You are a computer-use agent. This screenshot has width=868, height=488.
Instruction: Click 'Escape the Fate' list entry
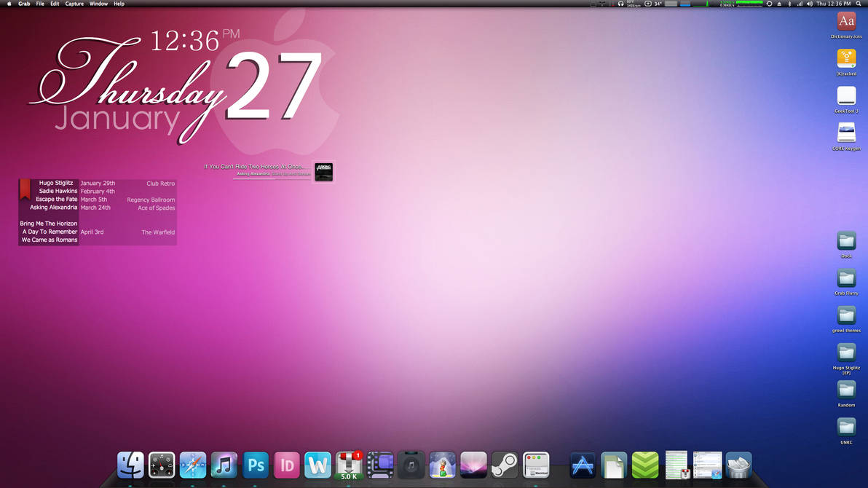click(57, 200)
